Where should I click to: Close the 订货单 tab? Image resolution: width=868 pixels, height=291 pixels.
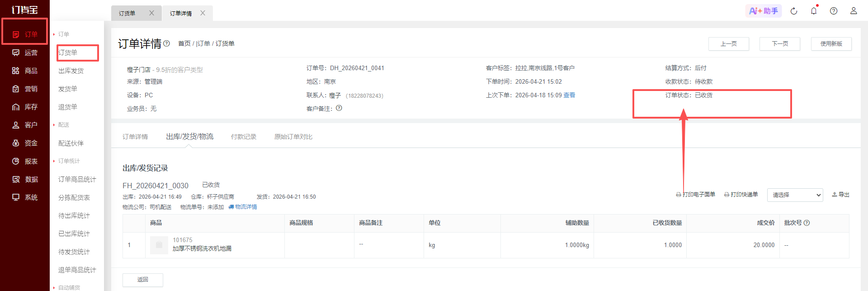[x=151, y=13]
